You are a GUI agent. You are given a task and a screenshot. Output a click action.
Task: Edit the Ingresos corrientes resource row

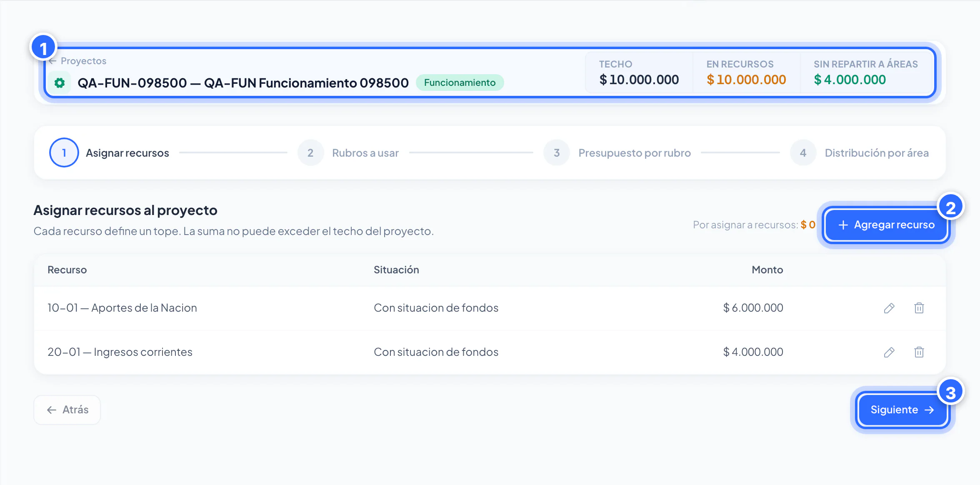[889, 352]
